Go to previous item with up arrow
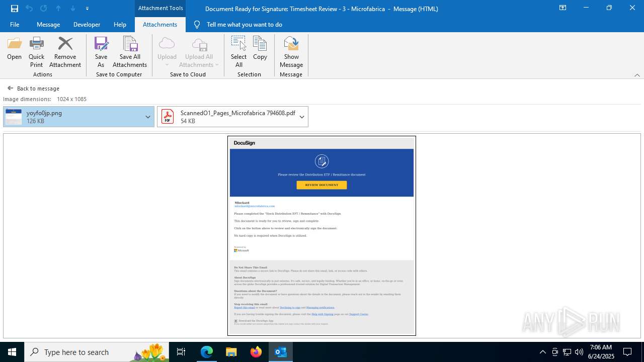Viewport: 644px width, 362px height. pos(58,9)
